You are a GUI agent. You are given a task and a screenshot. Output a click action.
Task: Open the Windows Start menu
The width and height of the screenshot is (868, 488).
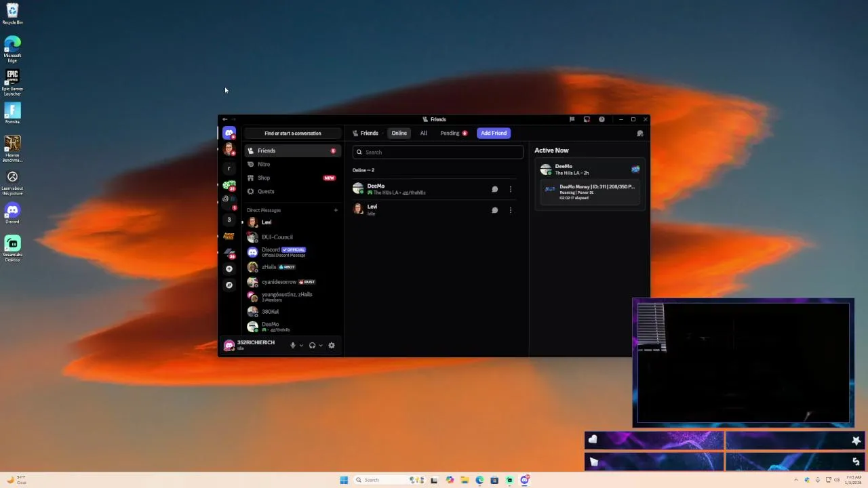(x=344, y=480)
